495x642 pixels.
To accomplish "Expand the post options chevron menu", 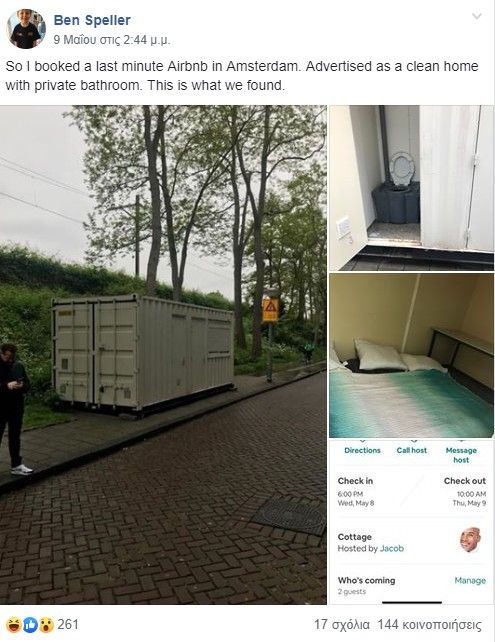I will [x=477, y=16].
